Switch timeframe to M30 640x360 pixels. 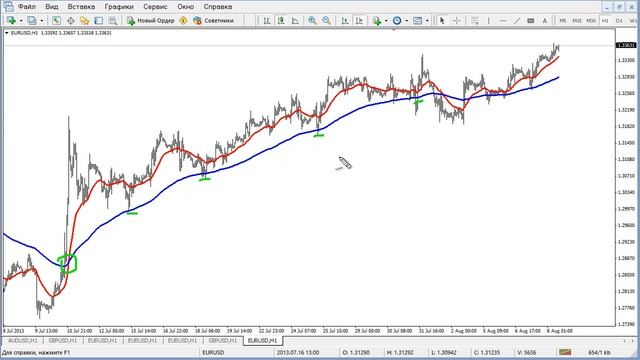click(x=591, y=20)
